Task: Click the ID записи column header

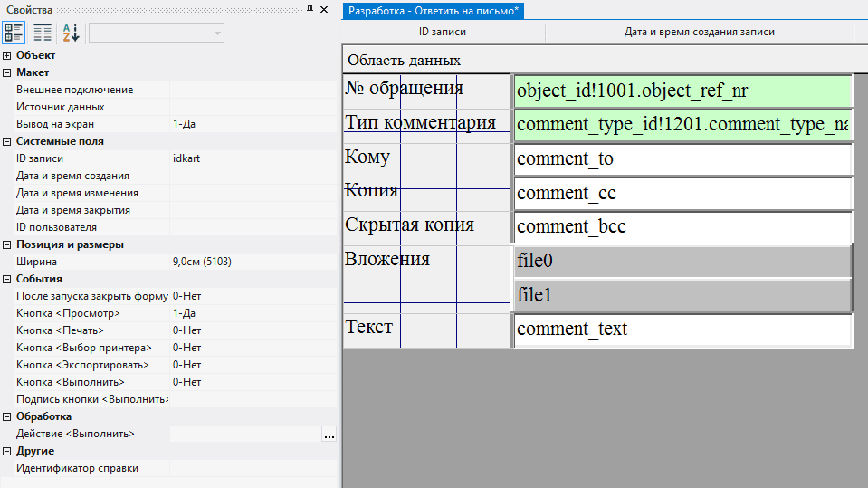Action: click(443, 32)
